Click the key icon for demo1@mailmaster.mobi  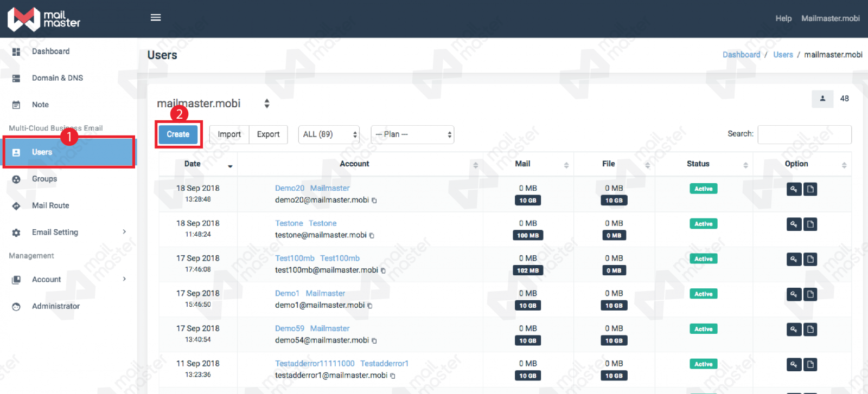[794, 294]
